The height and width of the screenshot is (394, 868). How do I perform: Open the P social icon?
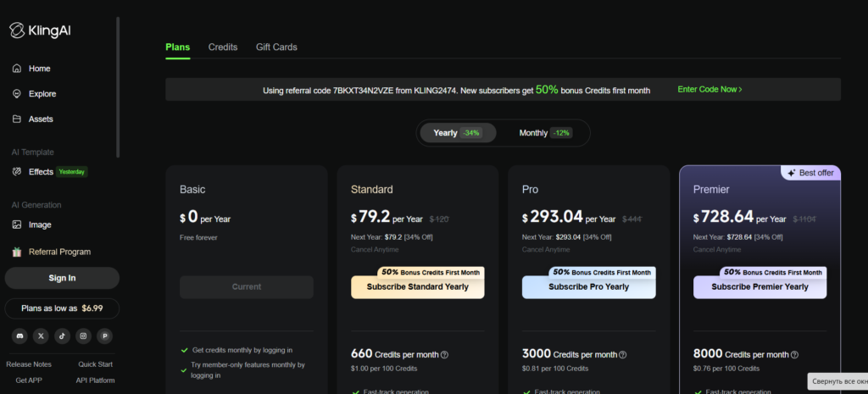104,336
